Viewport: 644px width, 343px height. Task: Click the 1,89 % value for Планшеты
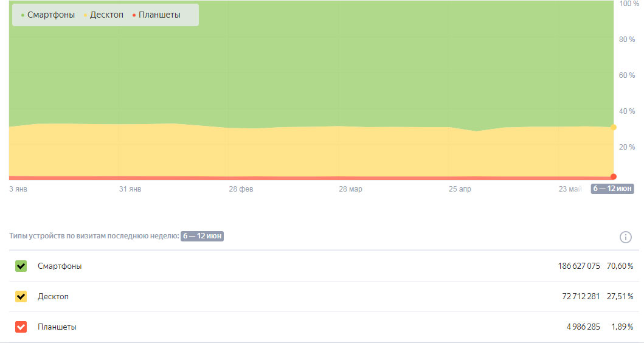(621, 327)
